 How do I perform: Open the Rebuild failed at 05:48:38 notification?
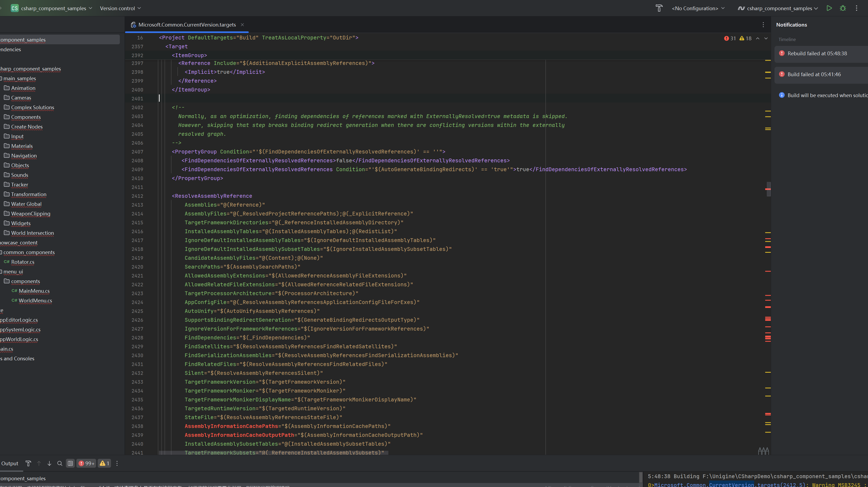(x=817, y=54)
